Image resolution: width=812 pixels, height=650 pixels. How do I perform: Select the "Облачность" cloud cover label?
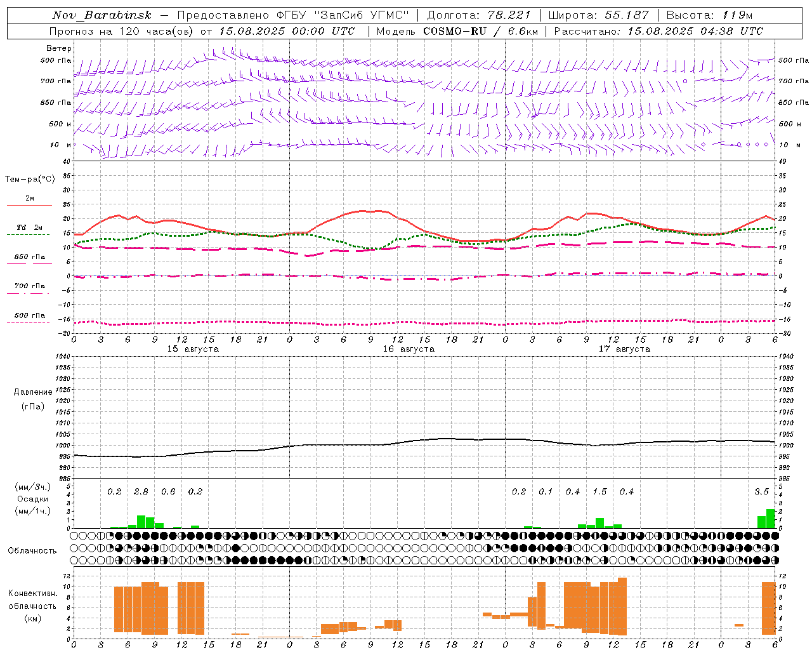point(32,550)
